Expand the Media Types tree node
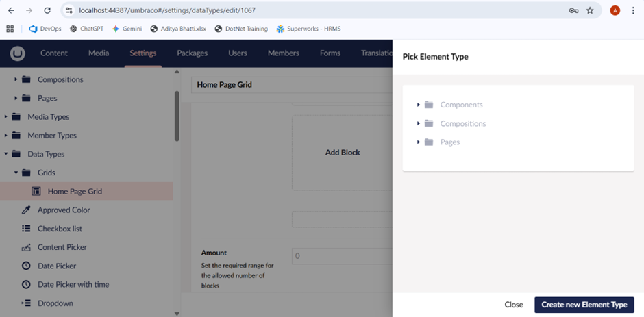This screenshot has width=644, height=317. point(6,117)
